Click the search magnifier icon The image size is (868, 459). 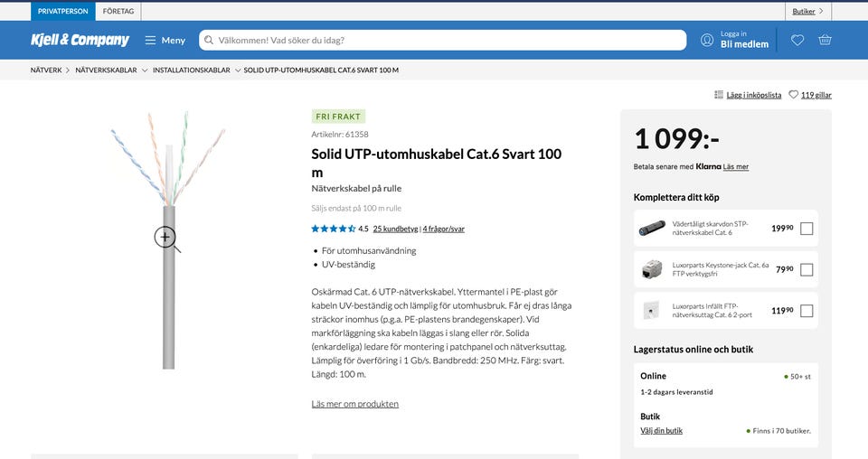[209, 40]
